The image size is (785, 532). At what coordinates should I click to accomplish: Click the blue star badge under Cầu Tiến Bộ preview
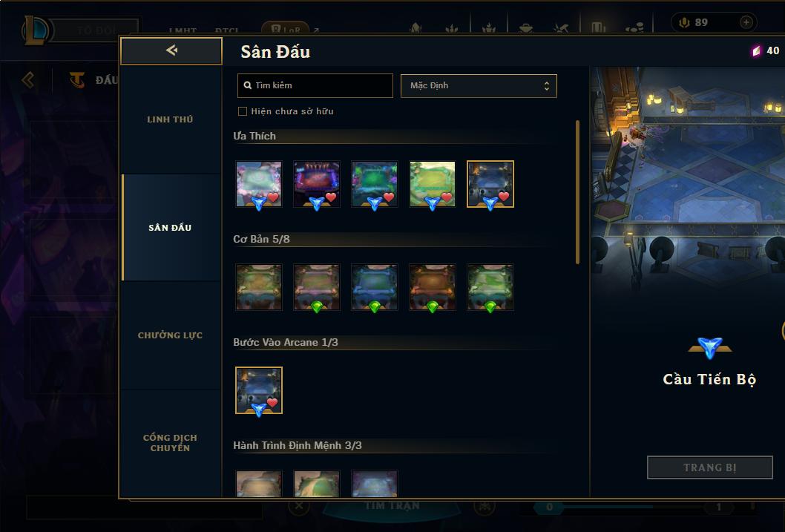710,347
